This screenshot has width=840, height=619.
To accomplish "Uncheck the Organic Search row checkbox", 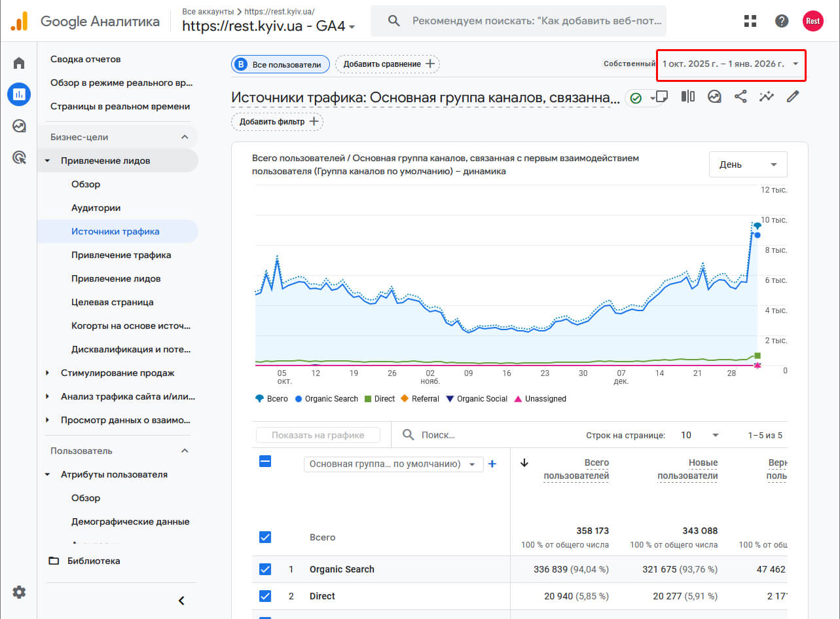I will click(x=265, y=569).
